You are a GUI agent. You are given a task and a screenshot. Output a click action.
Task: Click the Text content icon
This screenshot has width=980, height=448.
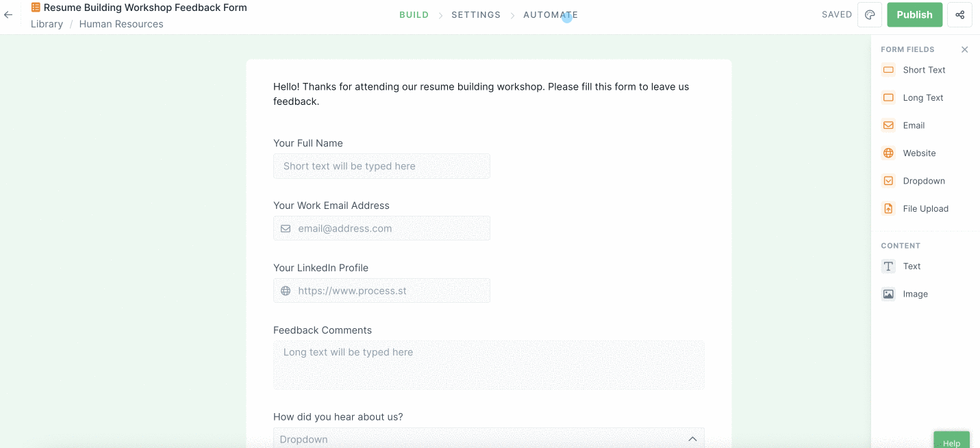pos(888,266)
